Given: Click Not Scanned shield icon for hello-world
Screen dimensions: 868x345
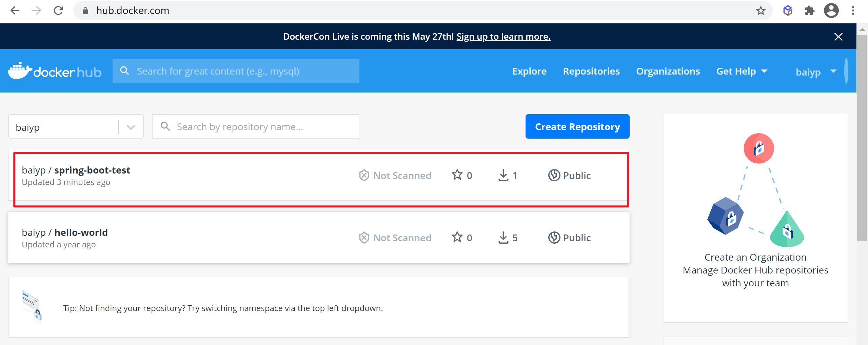Looking at the screenshot, I should click(x=364, y=238).
